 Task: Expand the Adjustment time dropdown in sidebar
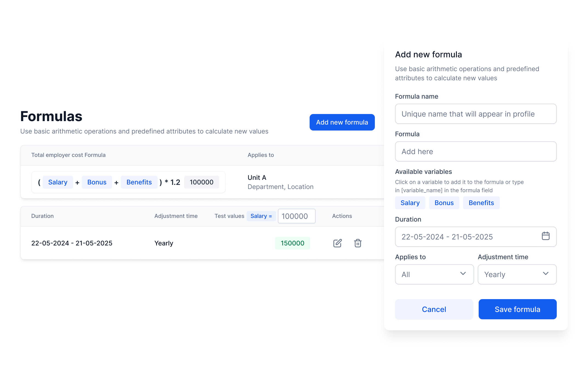517,274
